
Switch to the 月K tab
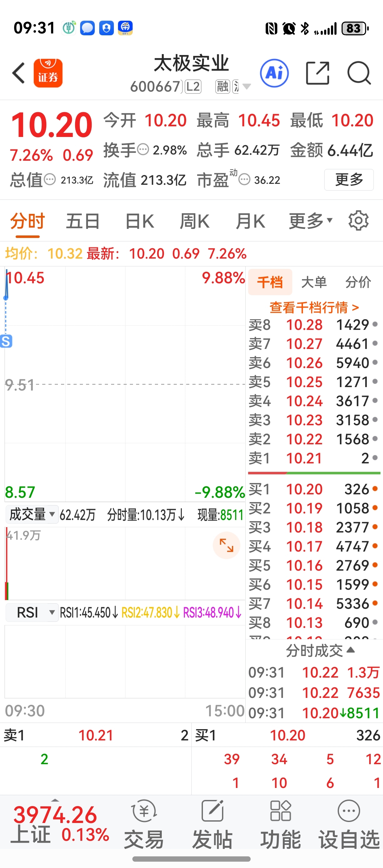coord(251,221)
